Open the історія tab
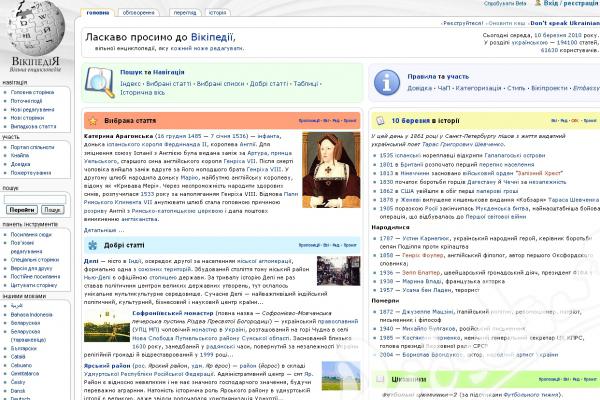 [x=217, y=13]
